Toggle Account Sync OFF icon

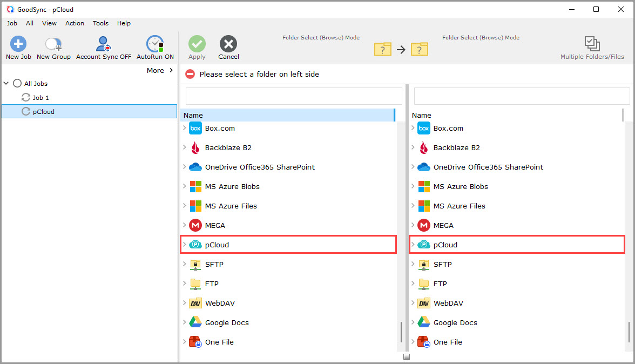103,44
